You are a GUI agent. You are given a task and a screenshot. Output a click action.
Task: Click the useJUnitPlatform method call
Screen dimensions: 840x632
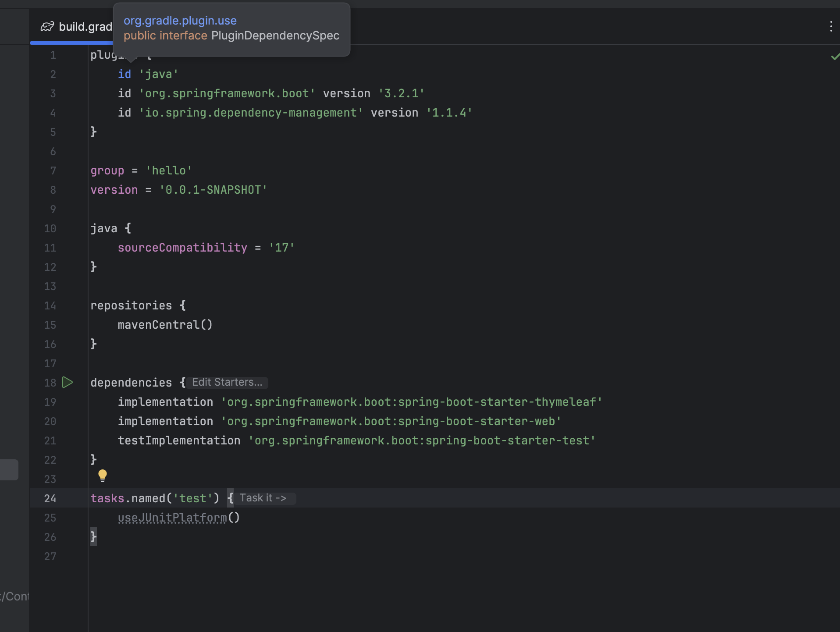172,518
